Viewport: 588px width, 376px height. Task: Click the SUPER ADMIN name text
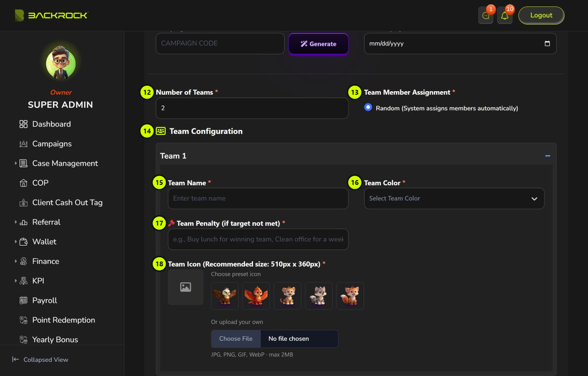(60, 104)
